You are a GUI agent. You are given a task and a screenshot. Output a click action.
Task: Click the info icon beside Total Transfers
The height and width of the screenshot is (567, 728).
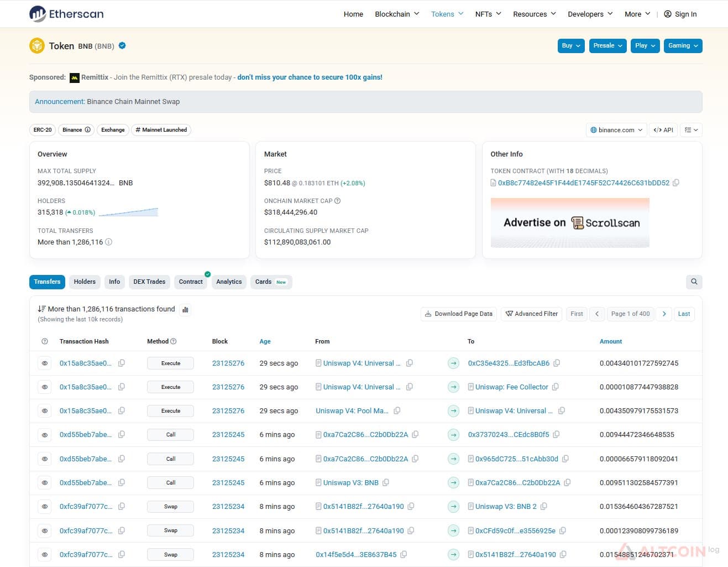pos(109,242)
